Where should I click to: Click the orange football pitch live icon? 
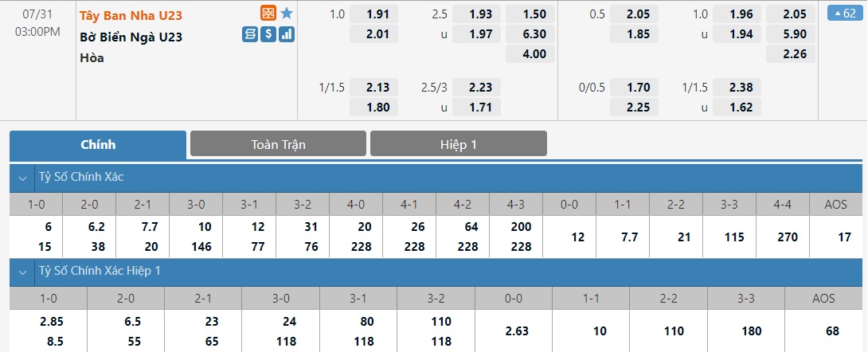(x=268, y=14)
